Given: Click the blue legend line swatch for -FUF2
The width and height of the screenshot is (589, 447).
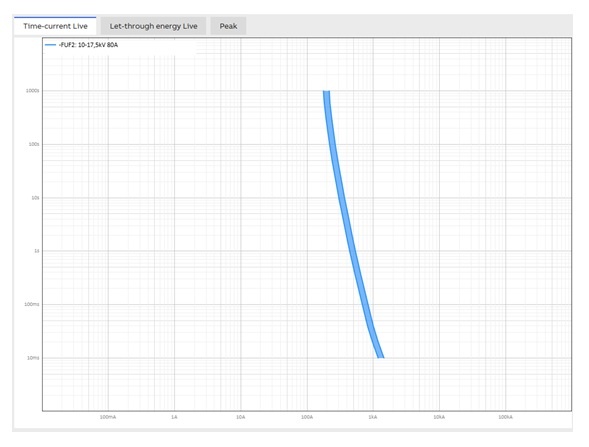Looking at the screenshot, I should 50,45.
